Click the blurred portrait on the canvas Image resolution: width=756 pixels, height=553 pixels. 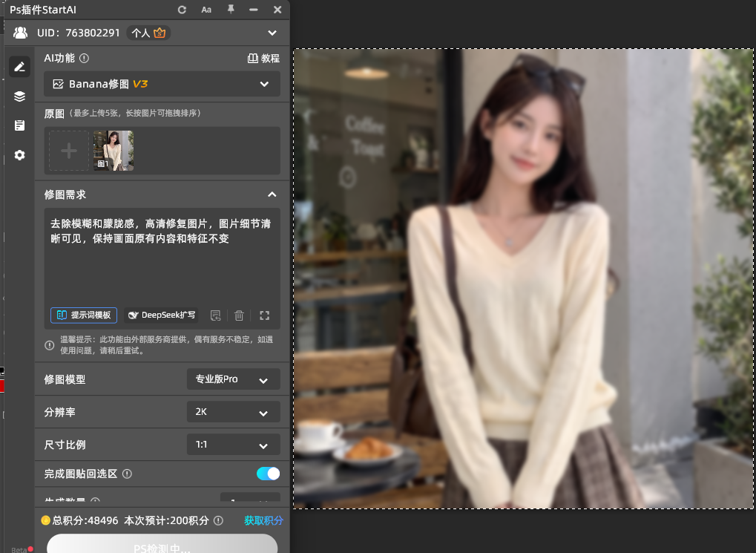pos(523,278)
